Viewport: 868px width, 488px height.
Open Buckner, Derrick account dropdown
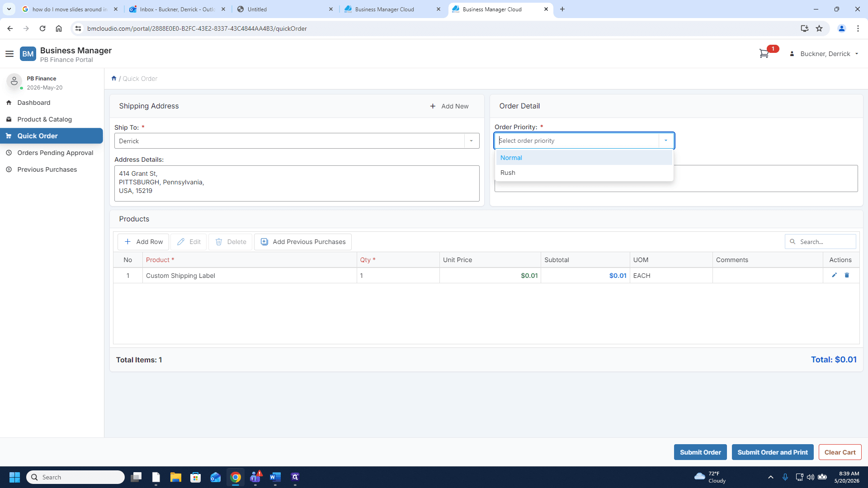[825, 54]
